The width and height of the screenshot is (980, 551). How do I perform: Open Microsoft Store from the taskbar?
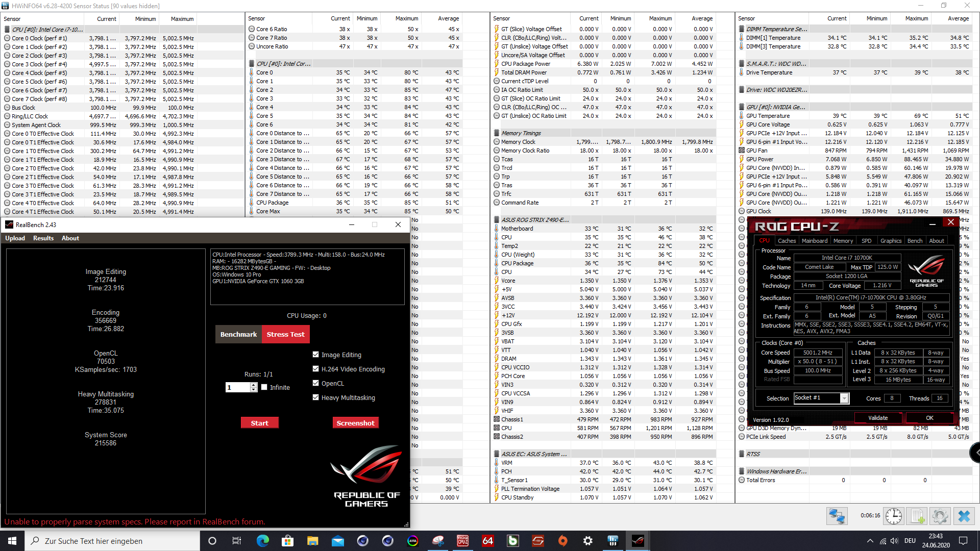pos(287,541)
